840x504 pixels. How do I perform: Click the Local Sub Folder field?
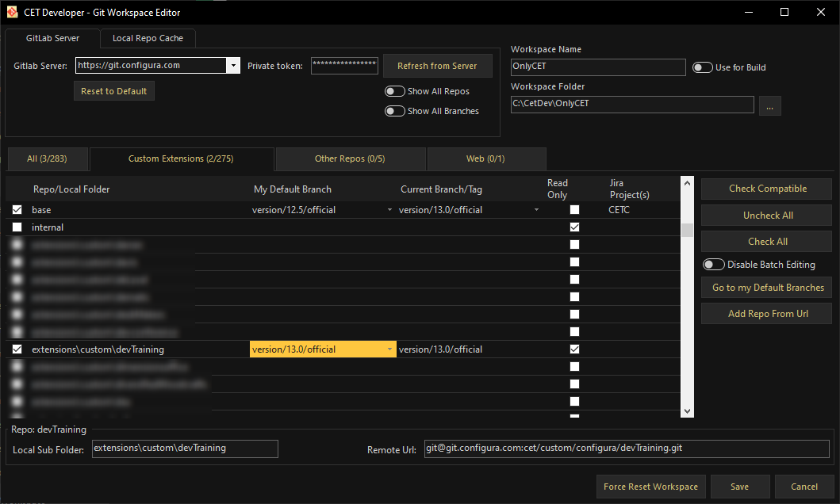click(x=185, y=449)
